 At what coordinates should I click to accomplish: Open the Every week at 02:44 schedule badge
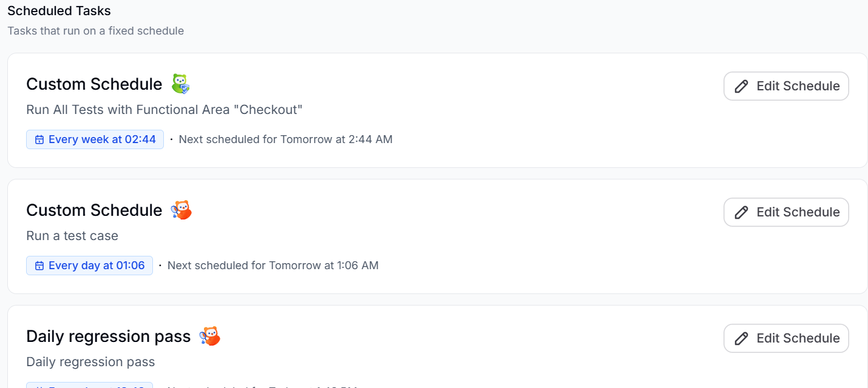[x=95, y=139]
